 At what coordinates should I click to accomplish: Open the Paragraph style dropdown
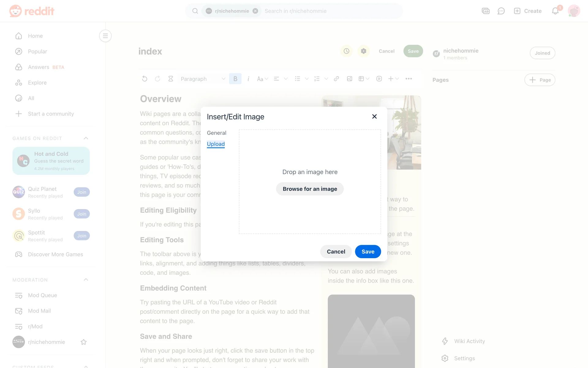click(x=203, y=79)
